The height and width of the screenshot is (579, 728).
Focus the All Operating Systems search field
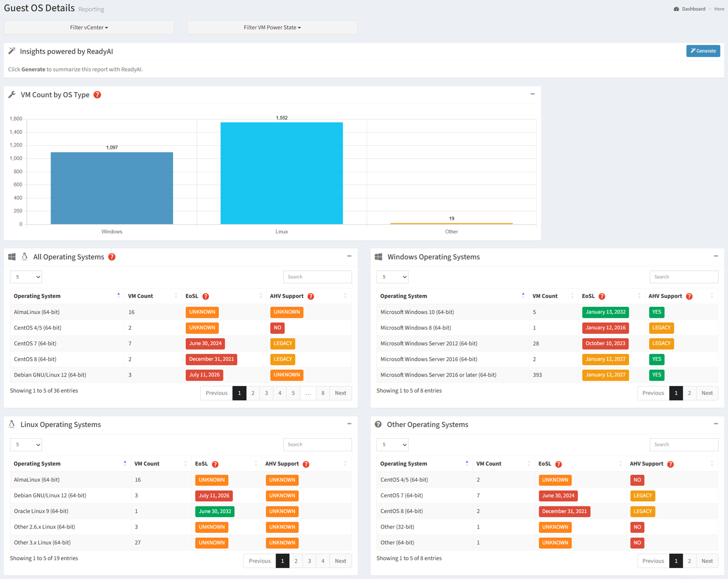pos(317,277)
